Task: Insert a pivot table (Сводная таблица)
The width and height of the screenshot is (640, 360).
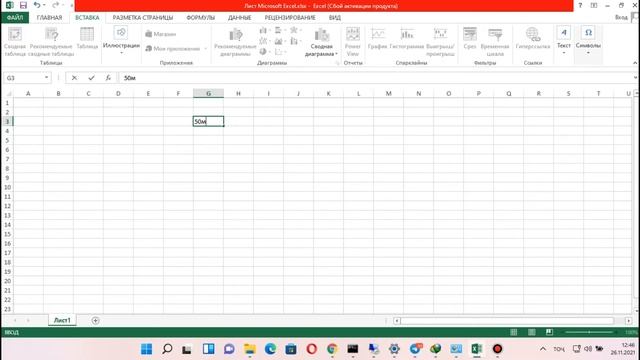Action: (15, 42)
